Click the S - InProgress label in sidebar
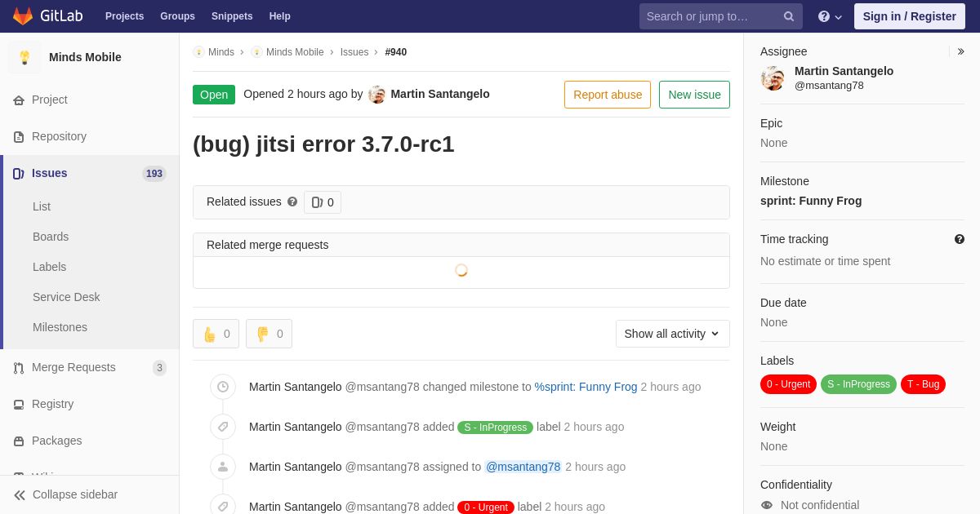 (858, 384)
